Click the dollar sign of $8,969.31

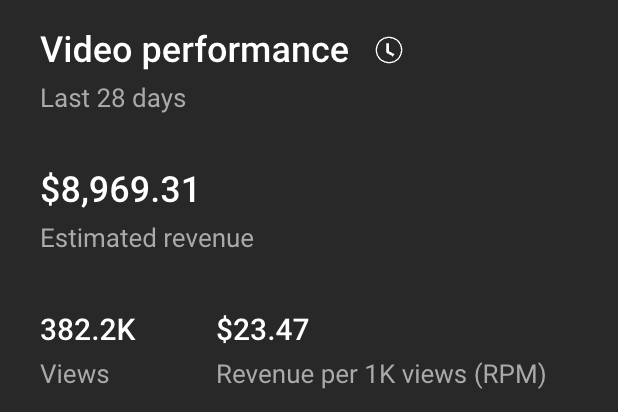coord(50,190)
